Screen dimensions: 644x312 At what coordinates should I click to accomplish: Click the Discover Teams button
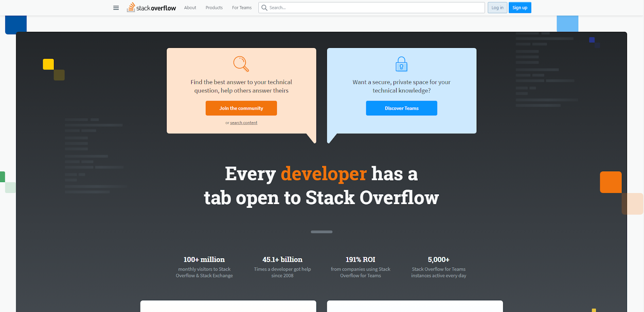point(401,108)
